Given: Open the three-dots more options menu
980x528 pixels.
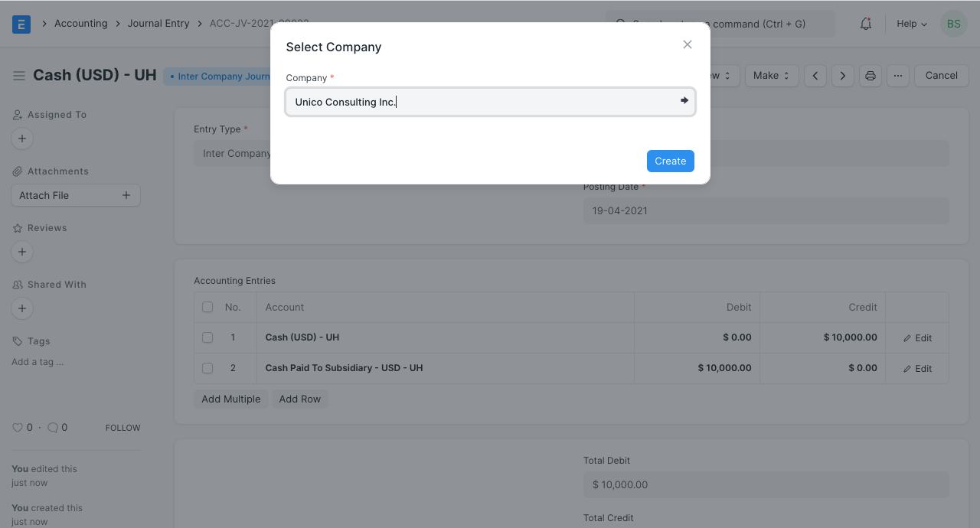Looking at the screenshot, I should coord(898,76).
